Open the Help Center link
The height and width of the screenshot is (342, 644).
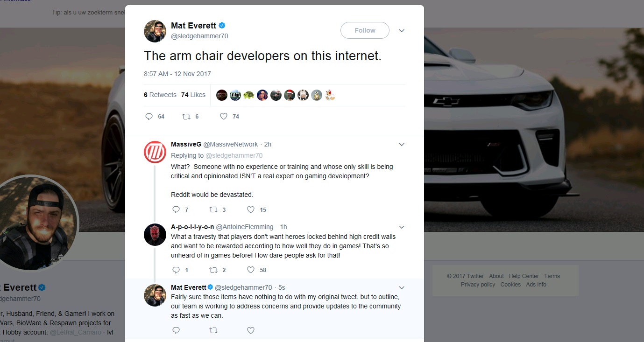pos(524,276)
